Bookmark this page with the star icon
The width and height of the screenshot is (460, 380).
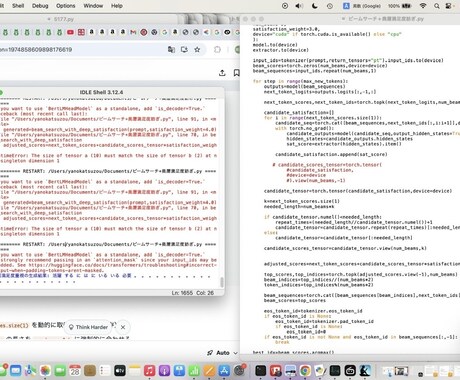tap(197, 49)
